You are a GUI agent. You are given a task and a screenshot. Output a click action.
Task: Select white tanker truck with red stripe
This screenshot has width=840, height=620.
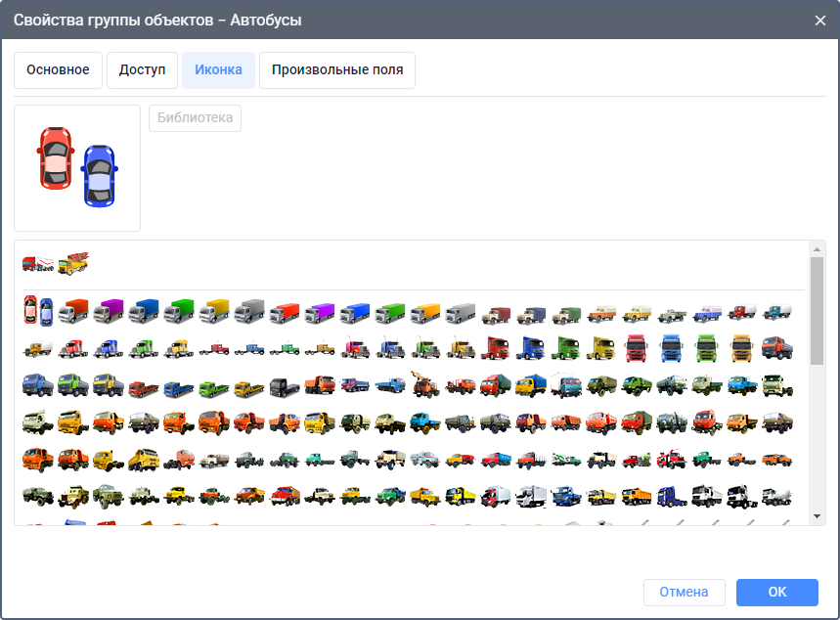(426, 460)
